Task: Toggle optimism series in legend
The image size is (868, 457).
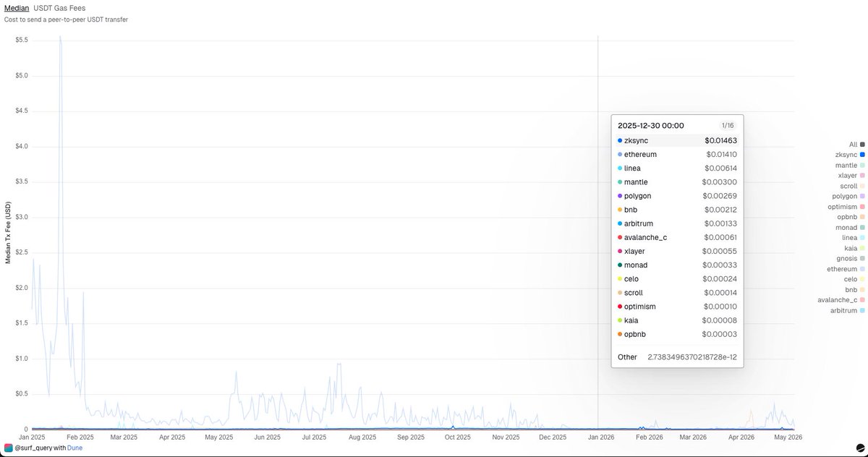Action: coord(847,207)
